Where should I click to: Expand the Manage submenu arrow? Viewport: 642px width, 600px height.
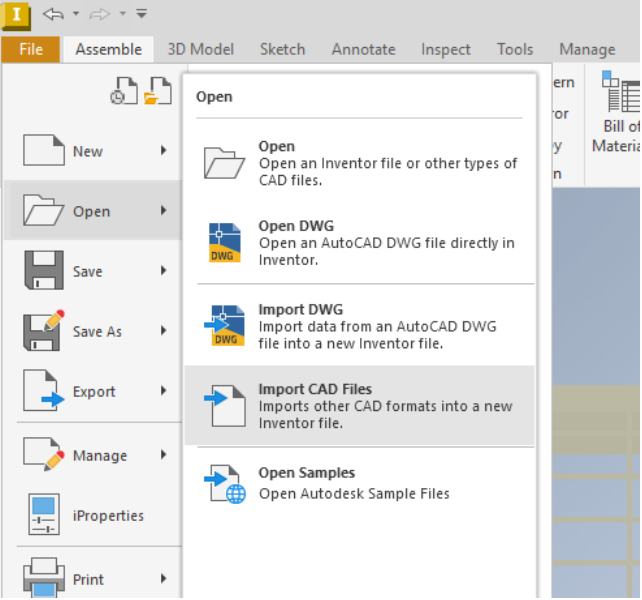[x=164, y=454]
